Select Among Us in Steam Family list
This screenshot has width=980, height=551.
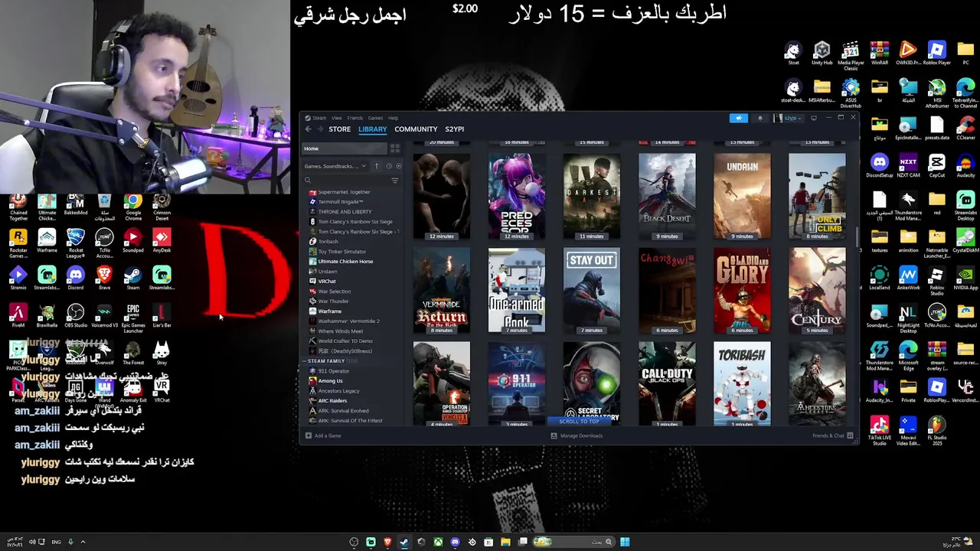pyautogui.click(x=331, y=381)
